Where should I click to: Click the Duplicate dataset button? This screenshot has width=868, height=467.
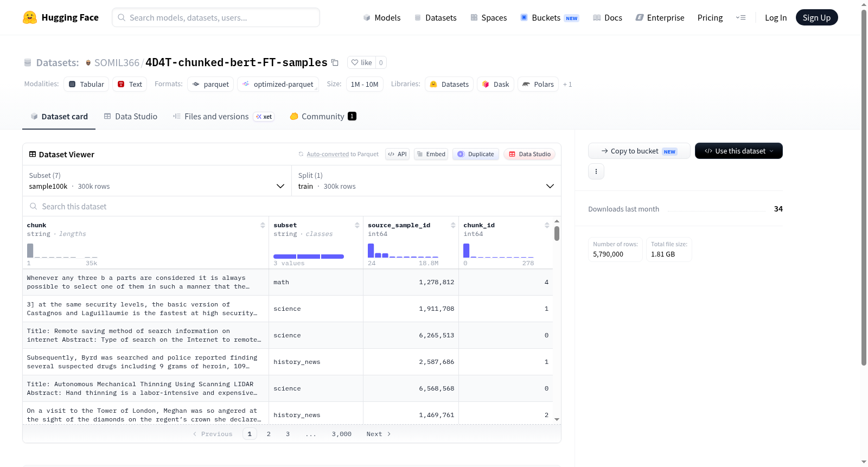click(x=476, y=154)
